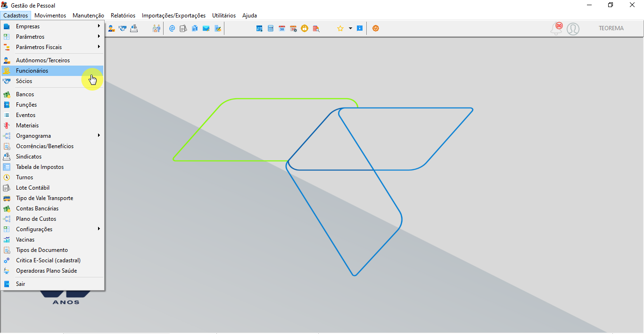Screen dimensions: 644x334
Task: Click the calculator icon in toolbar
Action: point(271,28)
